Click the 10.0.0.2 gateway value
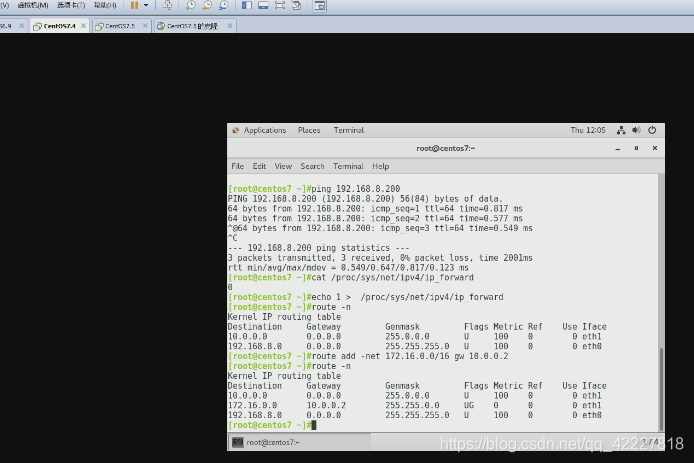 [x=326, y=405]
